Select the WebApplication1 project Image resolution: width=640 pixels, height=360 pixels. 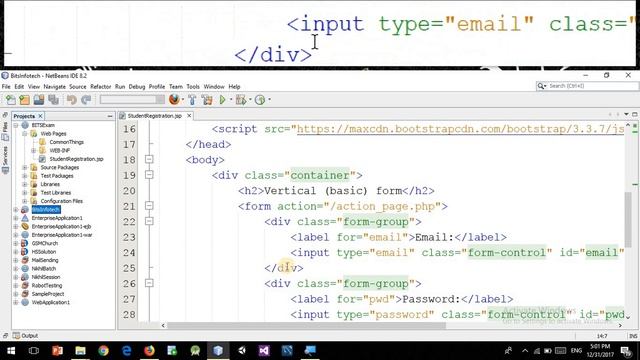[51, 302]
